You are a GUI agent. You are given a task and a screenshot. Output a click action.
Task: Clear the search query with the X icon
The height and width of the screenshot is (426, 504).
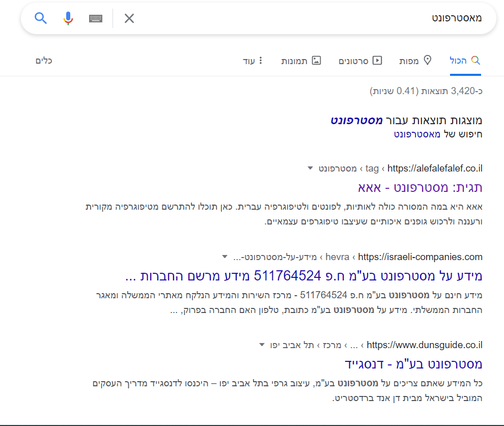(x=129, y=18)
